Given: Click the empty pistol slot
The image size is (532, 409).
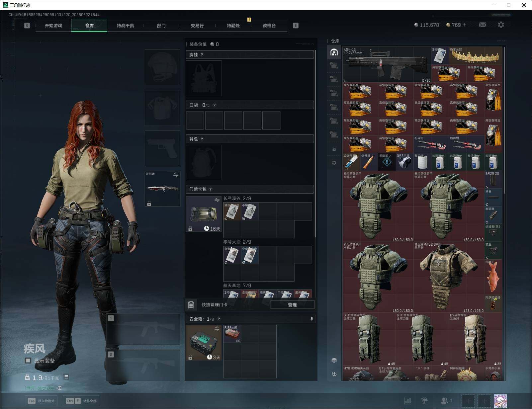Looking at the screenshot, I should pyautogui.click(x=162, y=148).
